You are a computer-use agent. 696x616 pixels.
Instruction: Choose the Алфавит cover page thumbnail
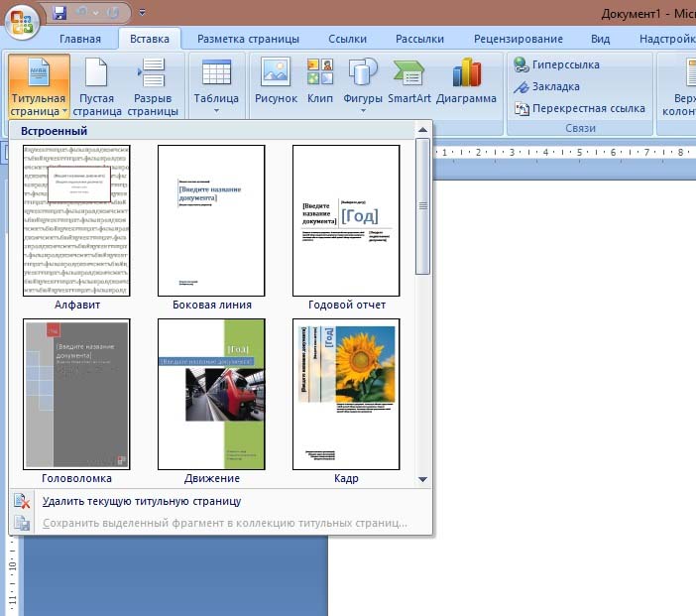[x=76, y=220]
